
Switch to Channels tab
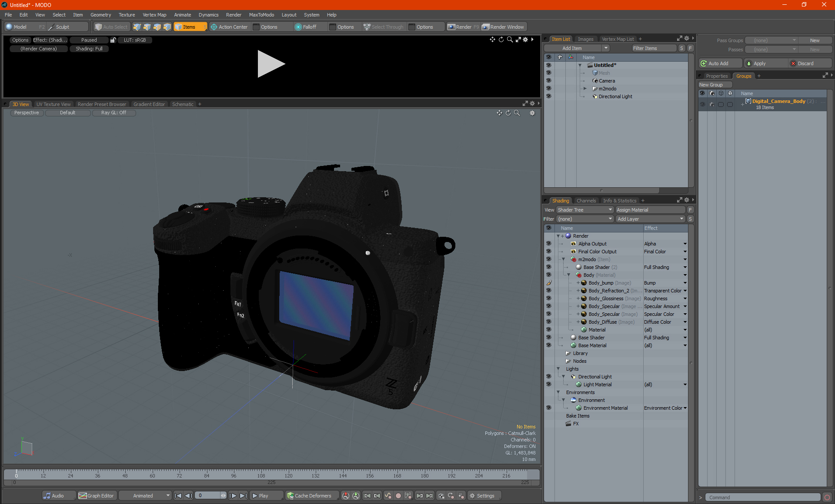click(x=586, y=201)
